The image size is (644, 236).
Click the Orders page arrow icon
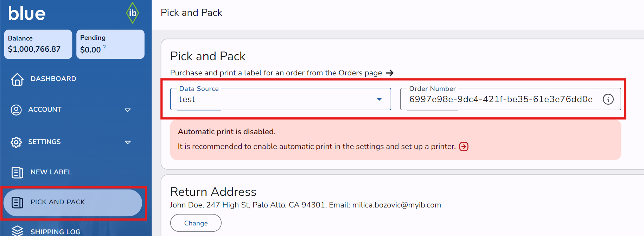pyautogui.click(x=390, y=73)
